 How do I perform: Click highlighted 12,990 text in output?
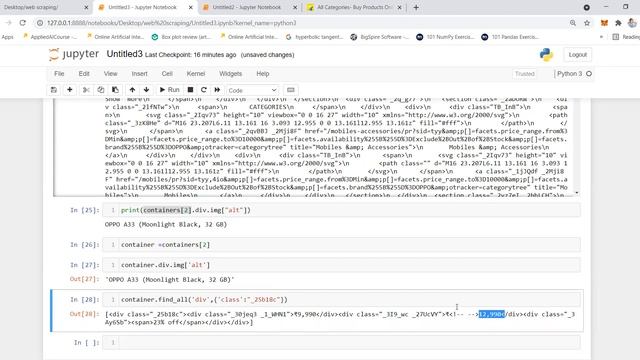[492, 314]
